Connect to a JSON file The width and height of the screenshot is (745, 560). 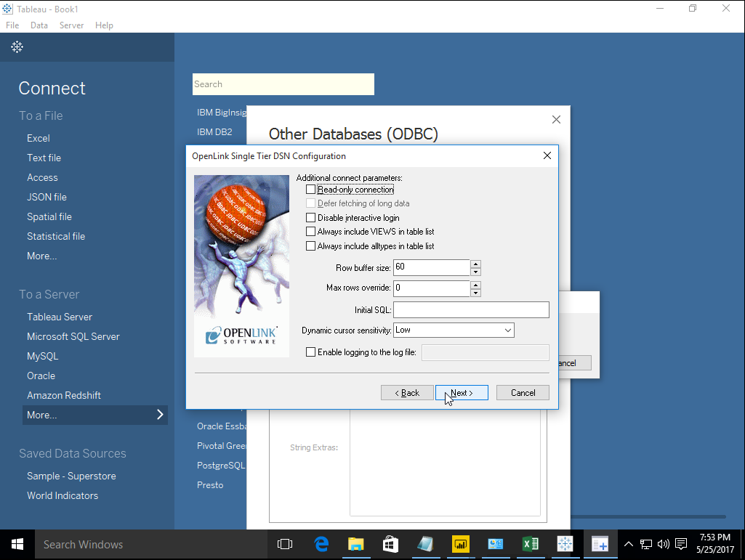tap(47, 197)
